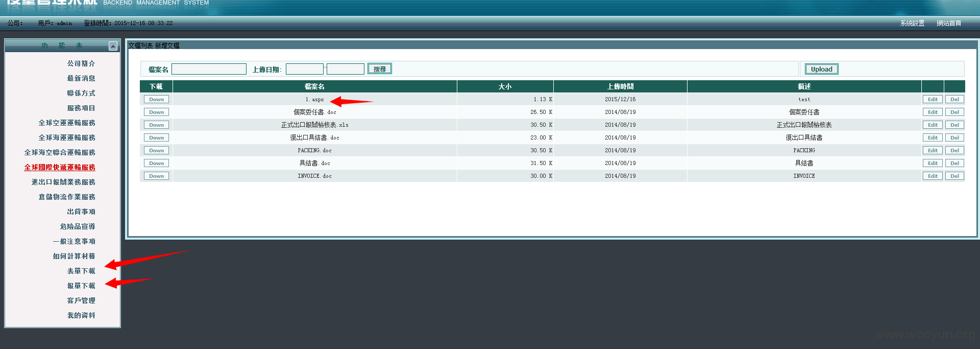Viewport: 980px width, 349px height.
Task: Go to 系統設置 in top bar
Action: (912, 24)
